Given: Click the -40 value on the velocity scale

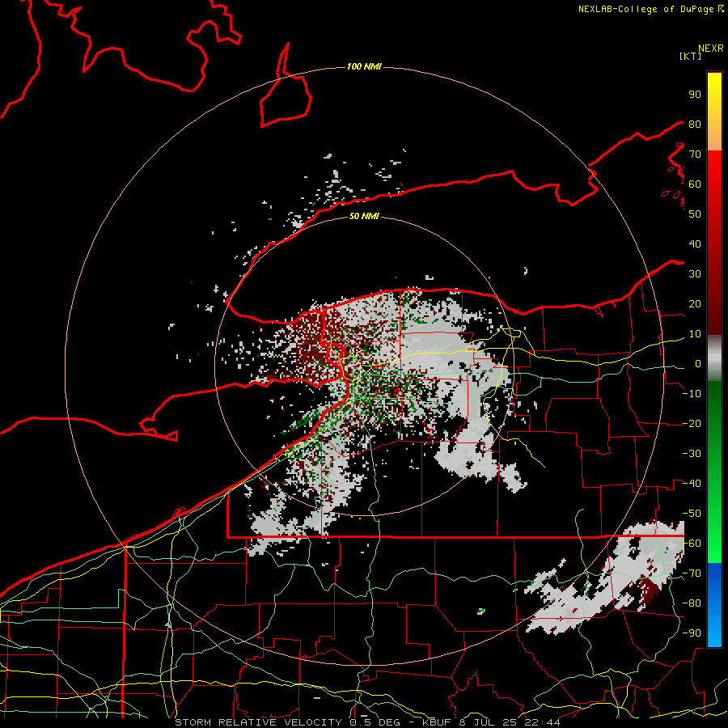Looking at the screenshot, I should pyautogui.click(x=692, y=484).
